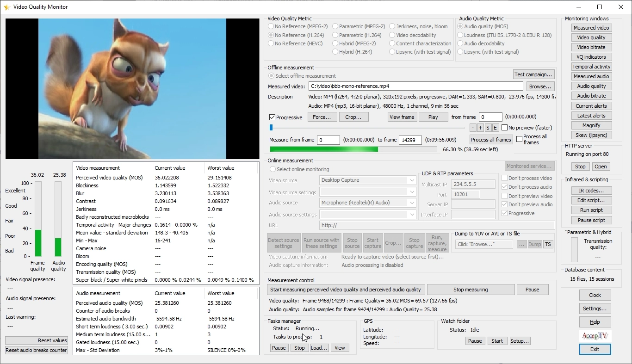Click the plus frame step button
The width and height of the screenshot is (632, 364).
pyautogui.click(x=480, y=128)
